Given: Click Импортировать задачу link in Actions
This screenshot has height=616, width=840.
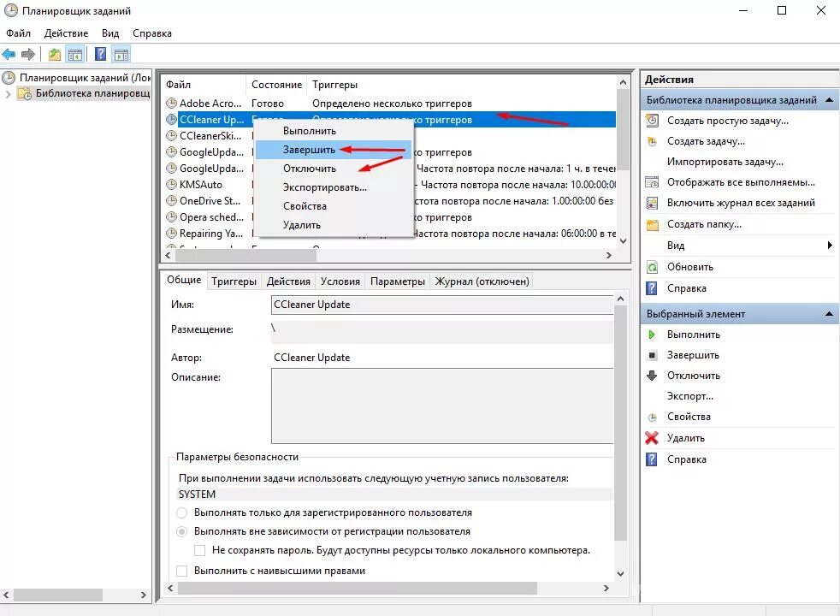Looking at the screenshot, I should (725, 162).
